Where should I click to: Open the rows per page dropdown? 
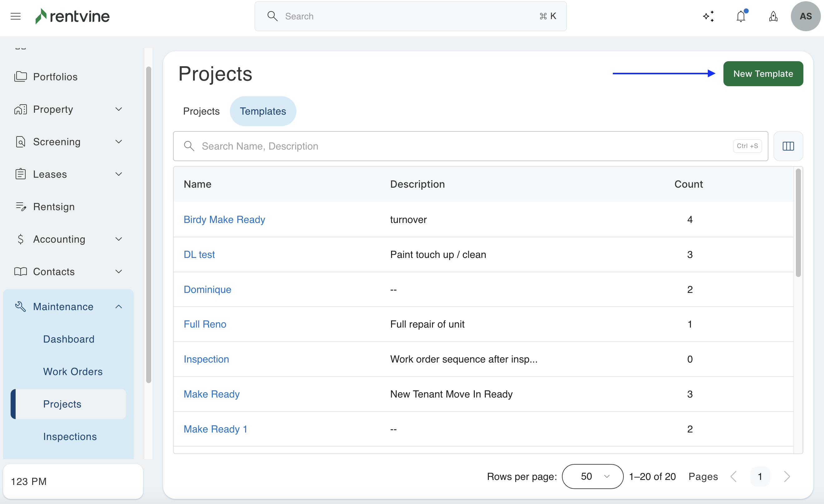click(592, 476)
